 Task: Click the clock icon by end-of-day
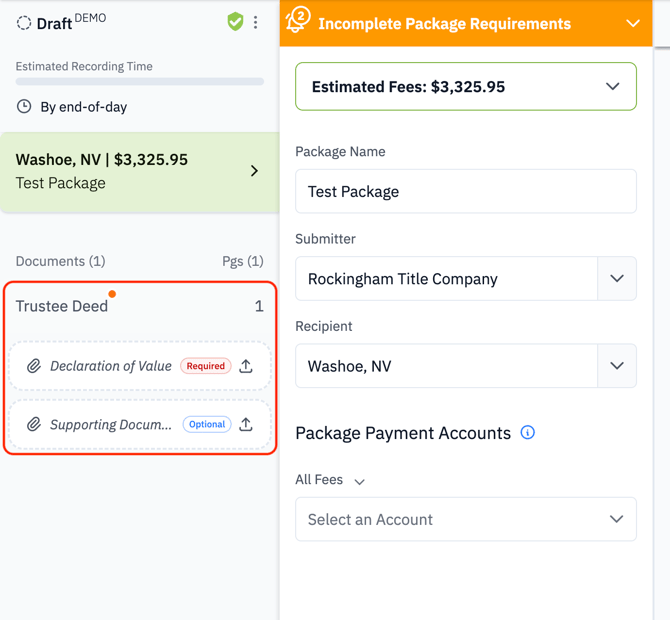[24, 106]
